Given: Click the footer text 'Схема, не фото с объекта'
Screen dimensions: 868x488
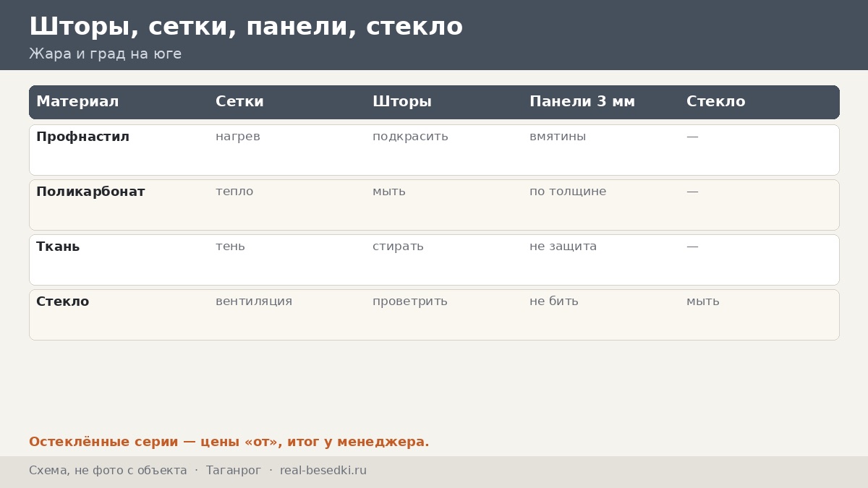Looking at the screenshot, I should (108, 471).
